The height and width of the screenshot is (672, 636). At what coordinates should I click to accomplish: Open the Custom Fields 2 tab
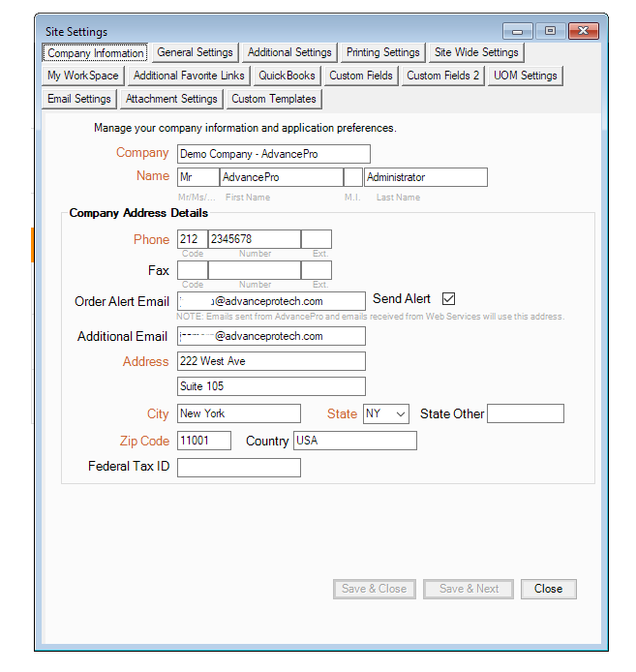[x=442, y=76]
